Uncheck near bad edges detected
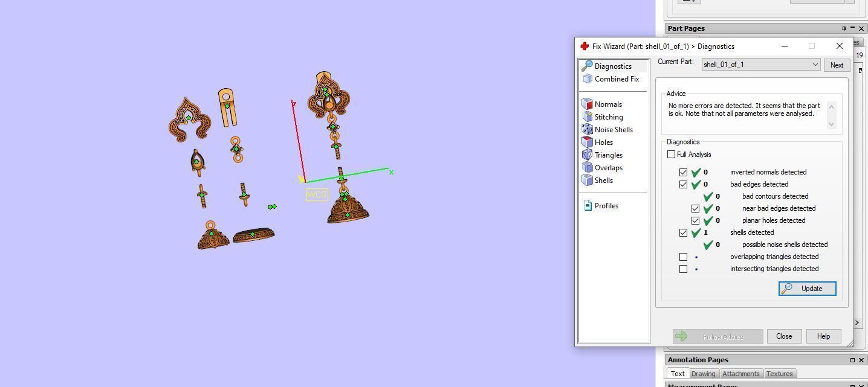Screen dimensions: 868x387 695,208
